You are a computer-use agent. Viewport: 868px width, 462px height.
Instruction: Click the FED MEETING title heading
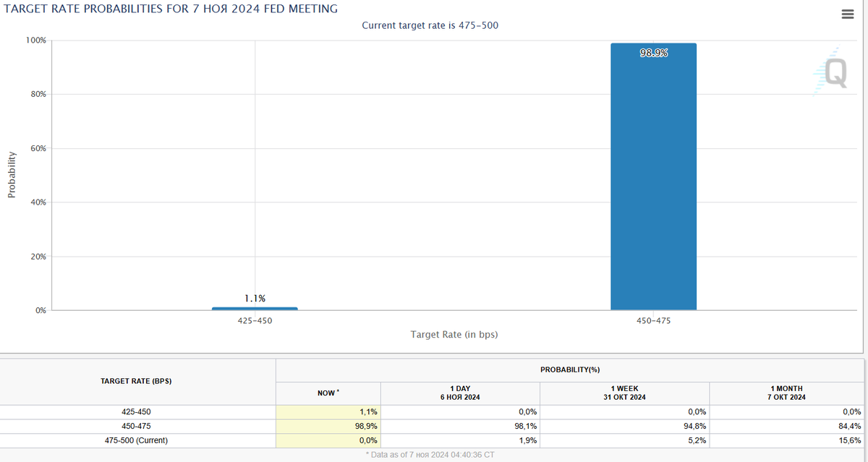click(171, 9)
